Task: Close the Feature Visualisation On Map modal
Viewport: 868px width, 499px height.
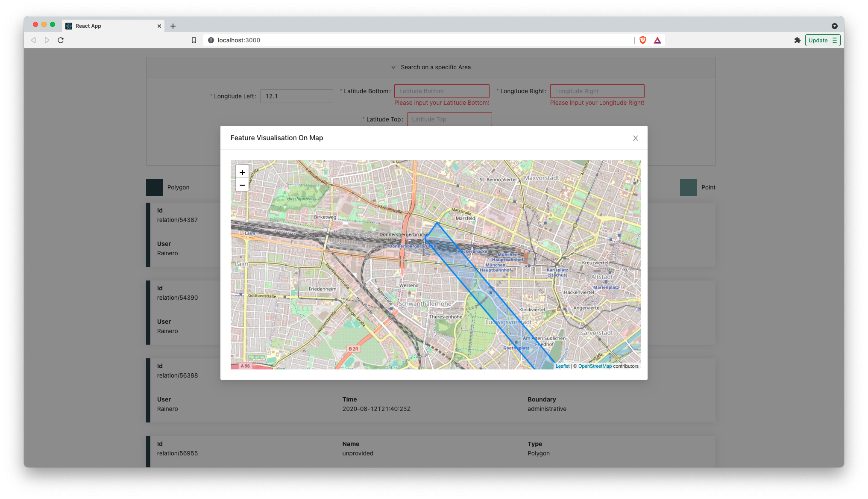Action: (635, 138)
